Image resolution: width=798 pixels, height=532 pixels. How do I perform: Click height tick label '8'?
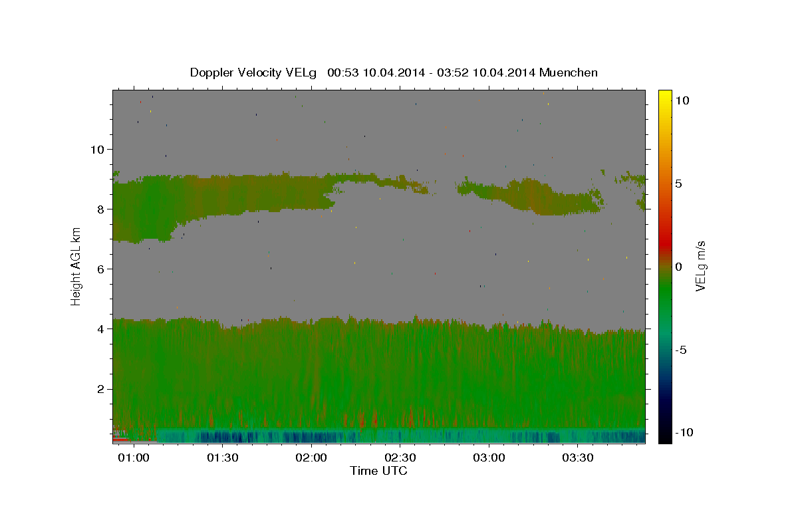pos(101,209)
